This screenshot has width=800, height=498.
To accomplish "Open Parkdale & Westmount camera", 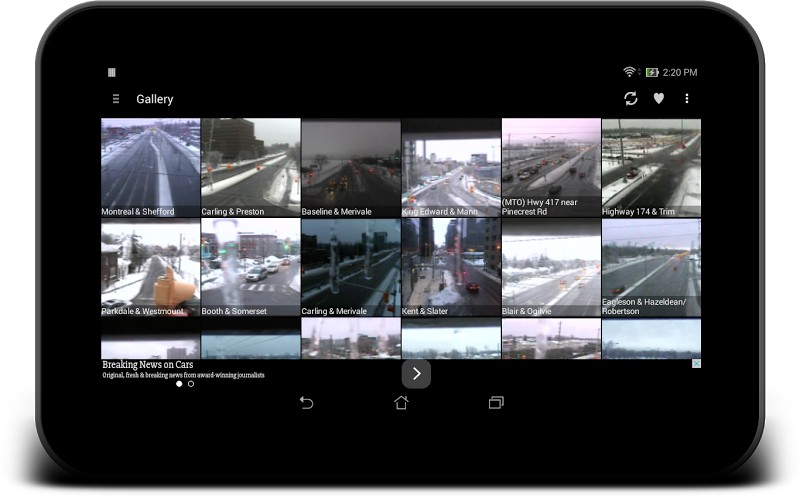I will 151,268.
